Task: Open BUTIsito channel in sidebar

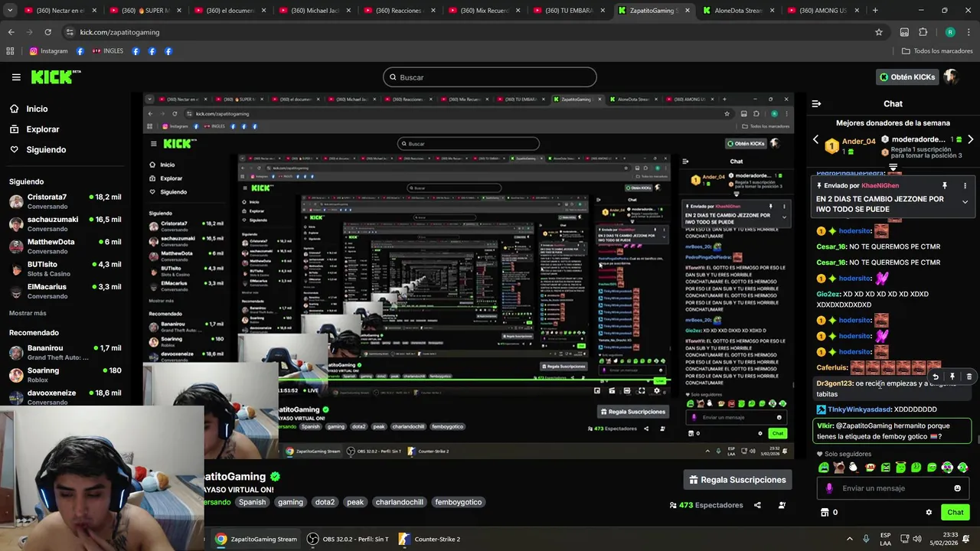Action: click(x=65, y=269)
